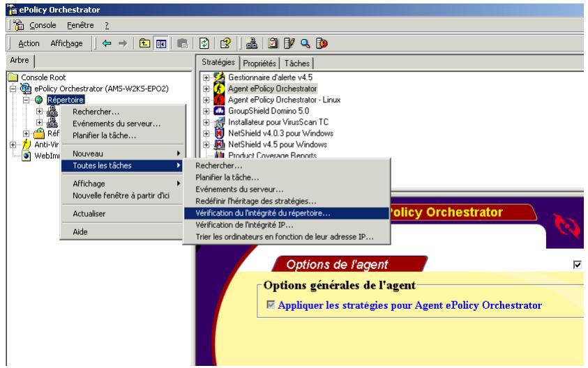The height and width of the screenshot is (368, 588).
Task: Open the Action menu
Action: pos(29,43)
